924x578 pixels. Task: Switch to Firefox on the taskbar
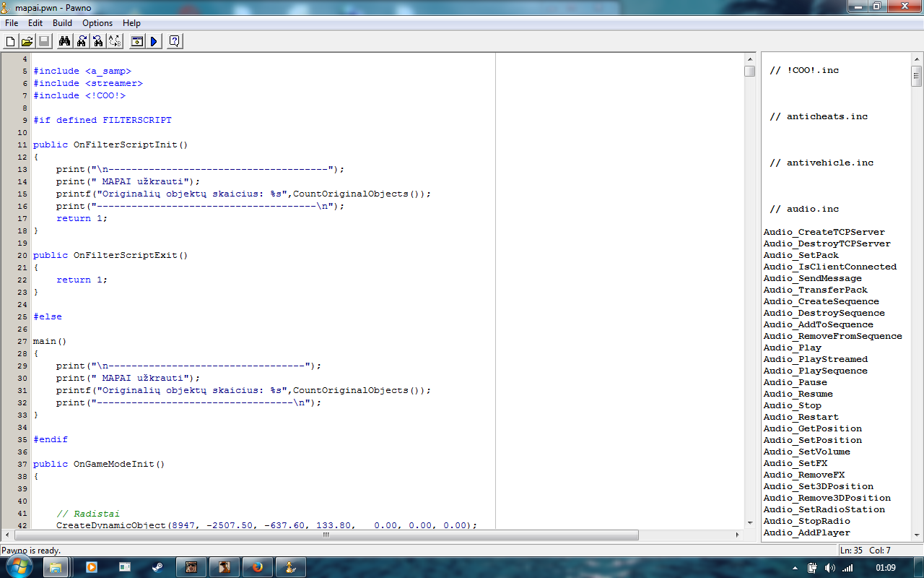pos(258,567)
